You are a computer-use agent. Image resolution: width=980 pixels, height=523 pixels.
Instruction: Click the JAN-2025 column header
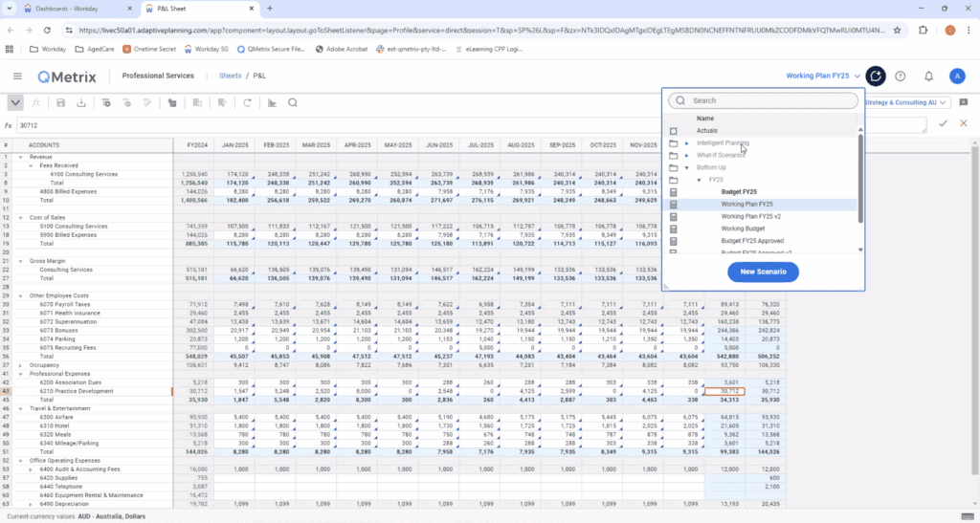pyautogui.click(x=234, y=144)
